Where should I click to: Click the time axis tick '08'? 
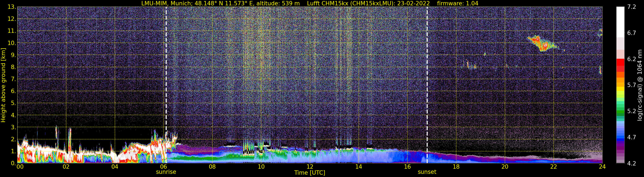pos(212,167)
